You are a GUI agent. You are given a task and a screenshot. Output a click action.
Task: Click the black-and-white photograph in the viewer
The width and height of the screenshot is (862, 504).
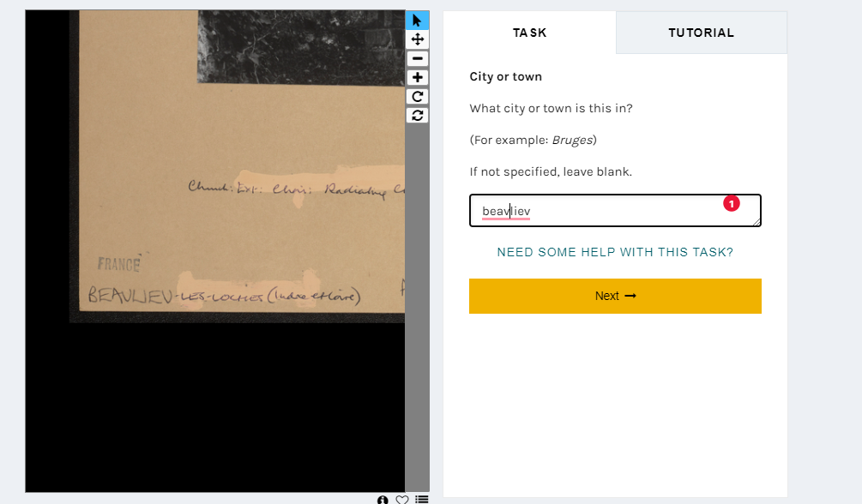[301, 47]
